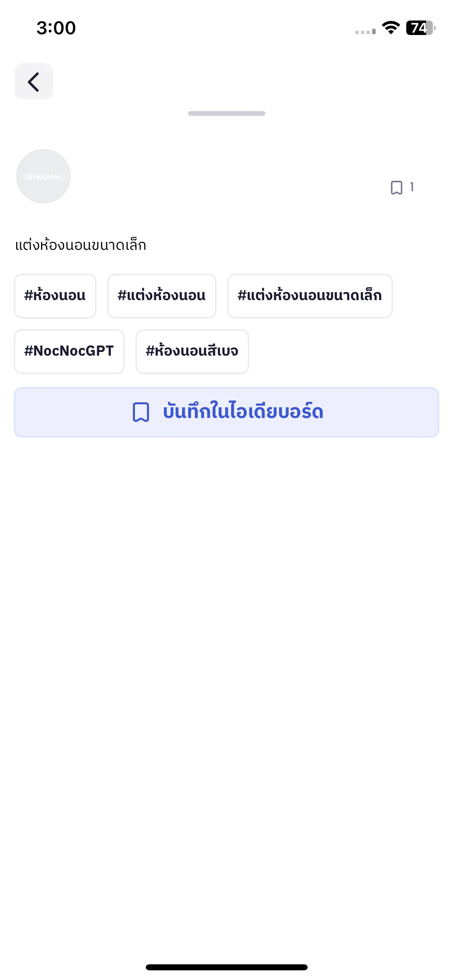Tap the cellular signal dots
The width and height of the screenshot is (453, 980).
(365, 31)
